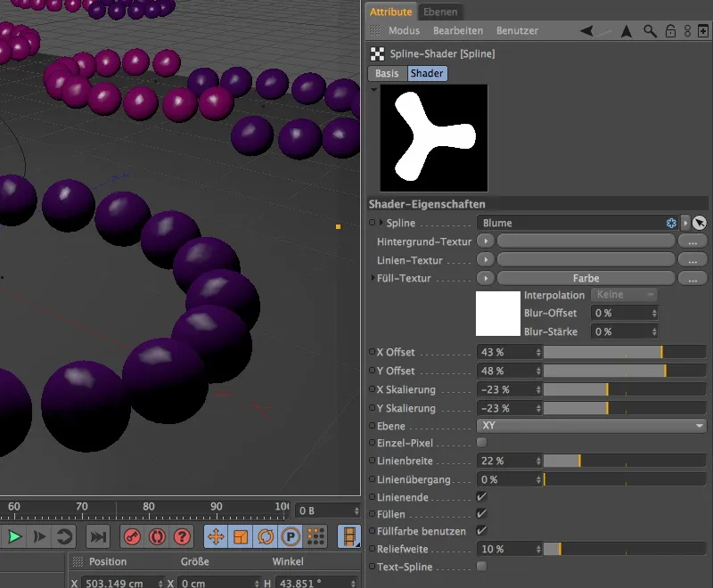Jump to the animation end
Image resolution: width=713 pixels, height=588 pixels.
pos(98,536)
